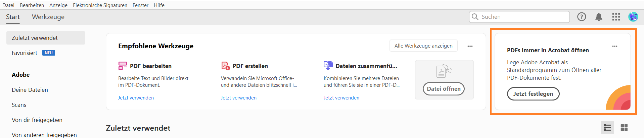Click the Alle Werkzeuge anzeigen button

pyautogui.click(x=423, y=46)
